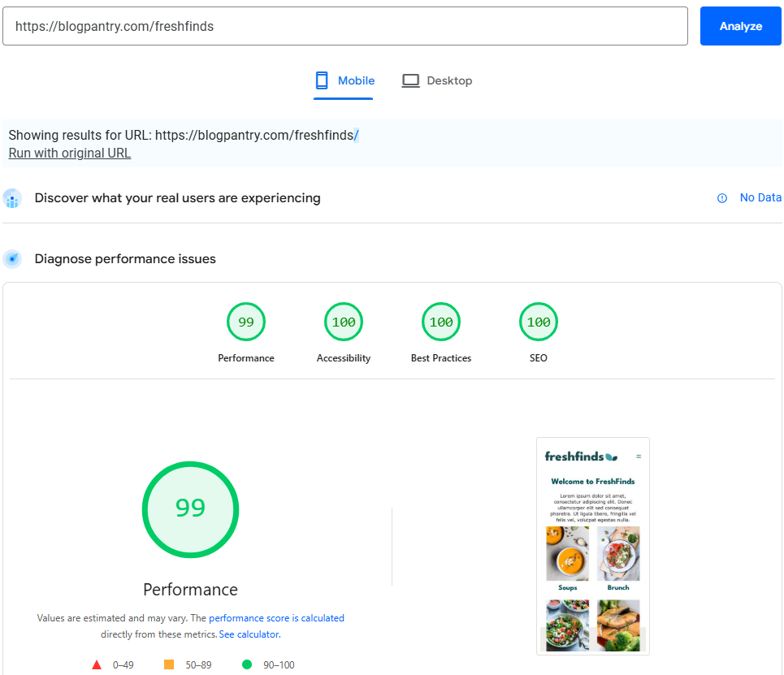Click the No Data info icon
Viewport: 784px width, 675px height.
coord(722,198)
